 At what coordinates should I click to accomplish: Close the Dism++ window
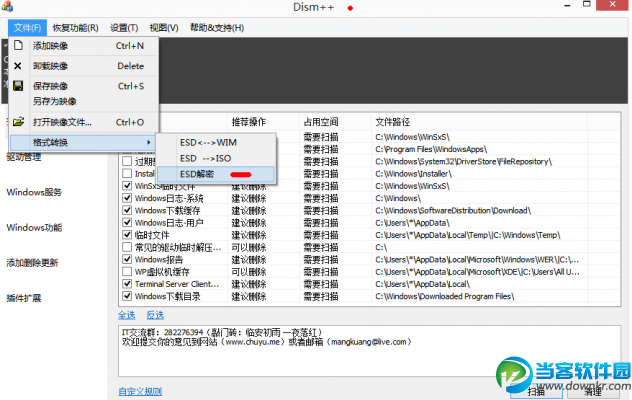(613, 4)
